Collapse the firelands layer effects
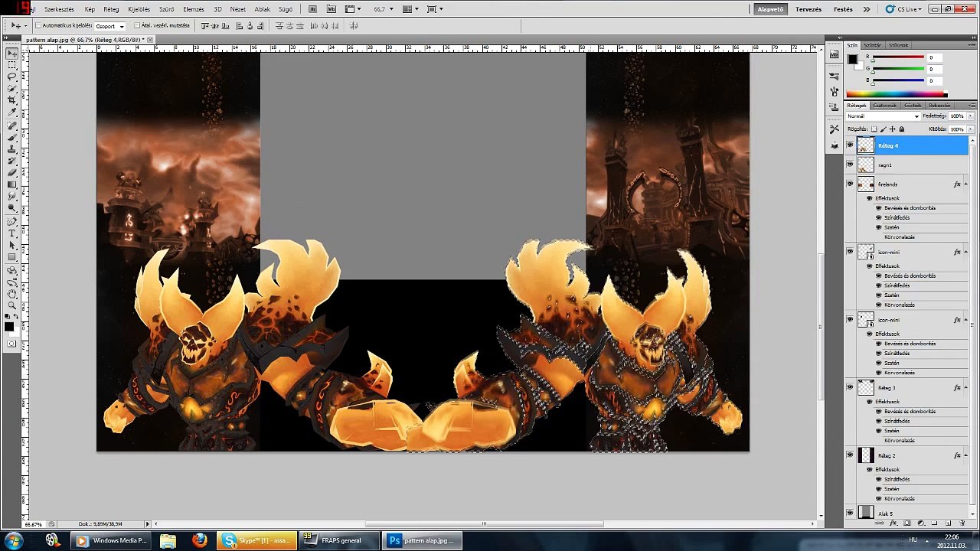Image resolution: width=980 pixels, height=551 pixels. click(965, 184)
